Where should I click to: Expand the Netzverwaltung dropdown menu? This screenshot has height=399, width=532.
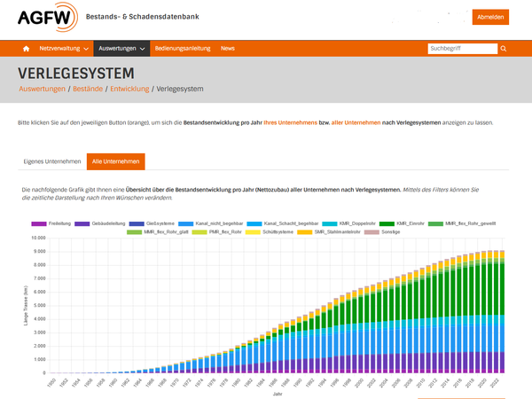tap(64, 49)
